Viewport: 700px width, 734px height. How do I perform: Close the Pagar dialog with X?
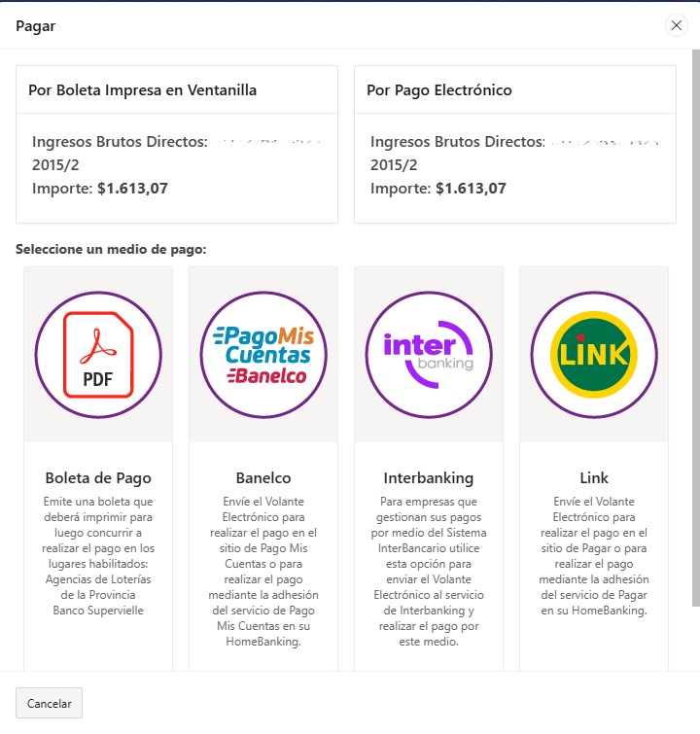pos(677,26)
